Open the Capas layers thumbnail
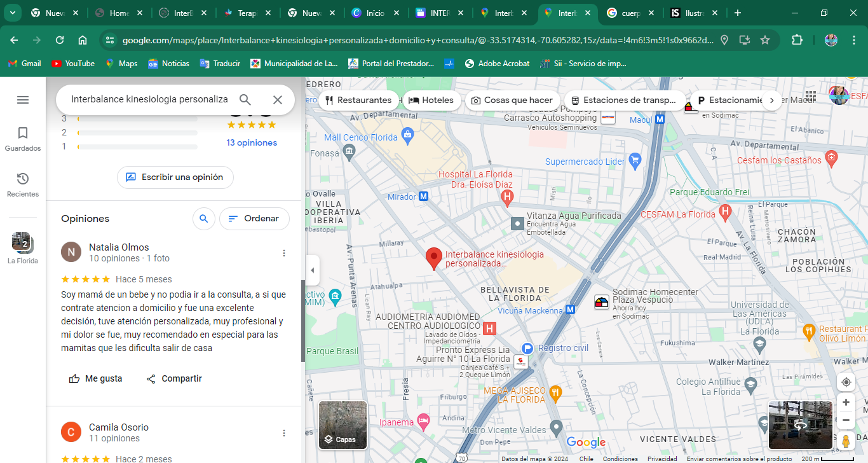Viewport: 868px width, 463px height. [343, 425]
